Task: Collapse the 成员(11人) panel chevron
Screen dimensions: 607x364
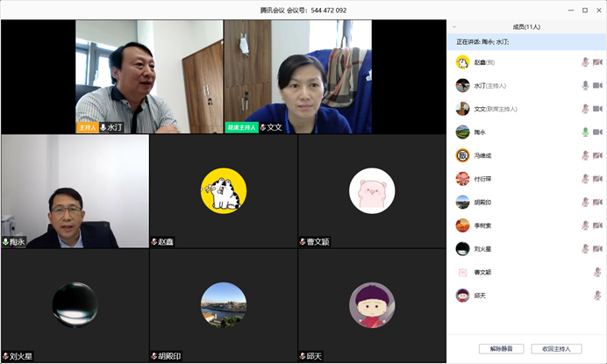Action: coord(453,27)
